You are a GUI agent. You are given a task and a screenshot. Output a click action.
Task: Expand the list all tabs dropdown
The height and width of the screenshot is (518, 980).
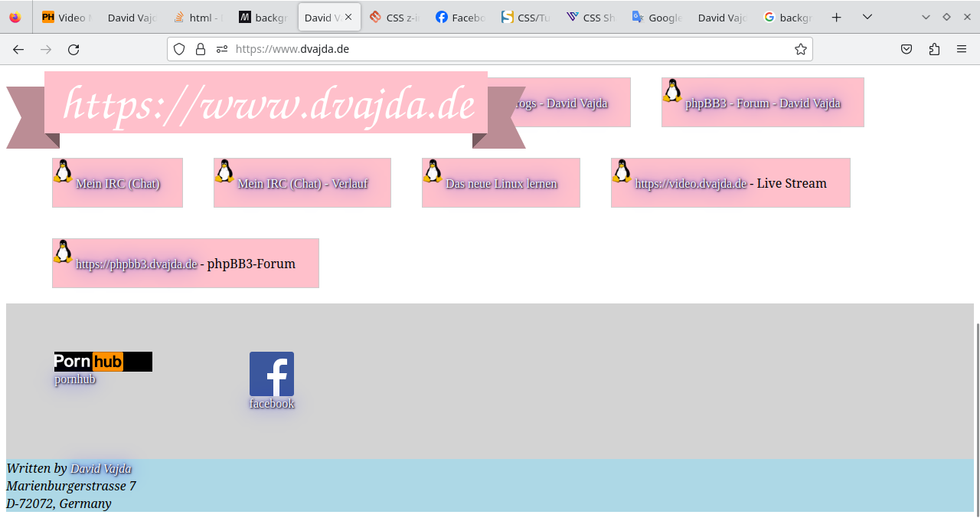(x=867, y=17)
